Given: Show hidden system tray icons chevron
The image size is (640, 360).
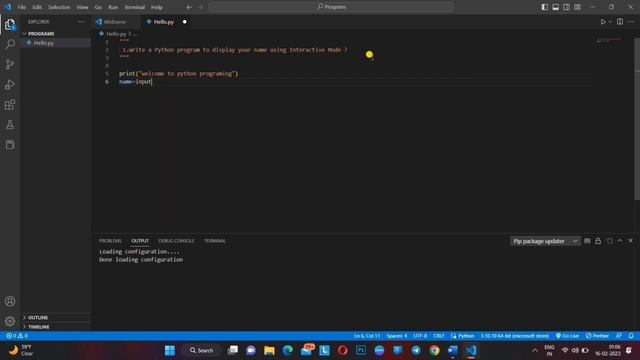Looking at the screenshot, I should [x=535, y=350].
